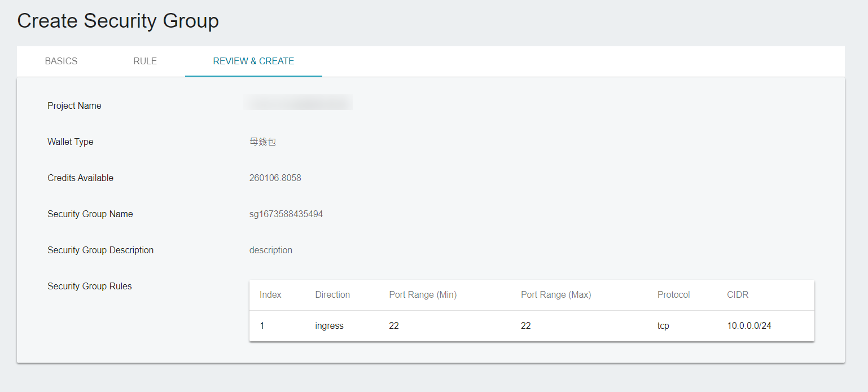Image resolution: width=868 pixels, height=392 pixels.
Task: Click the description value text
Action: click(271, 250)
